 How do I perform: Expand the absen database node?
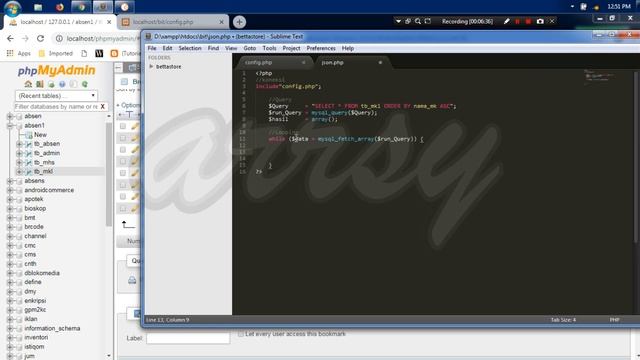10,116
